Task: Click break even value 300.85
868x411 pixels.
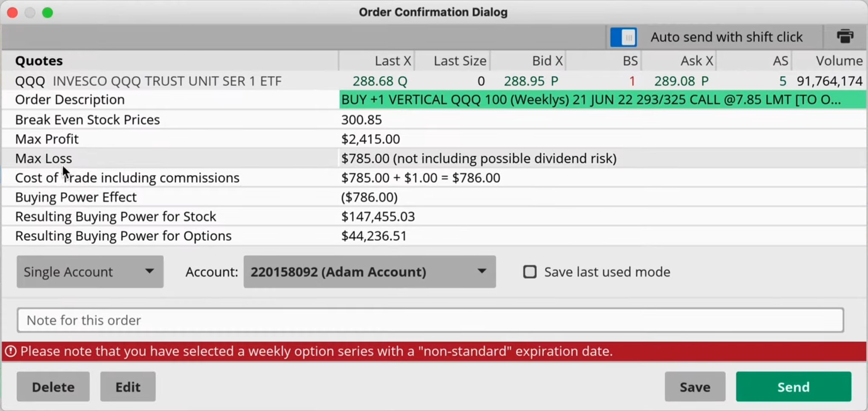Action: point(361,120)
